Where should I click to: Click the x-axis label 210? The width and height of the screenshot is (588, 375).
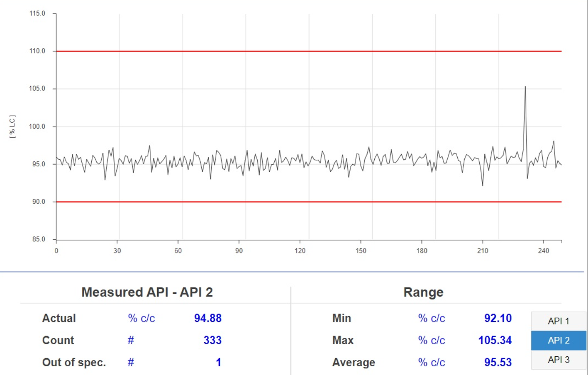click(483, 251)
